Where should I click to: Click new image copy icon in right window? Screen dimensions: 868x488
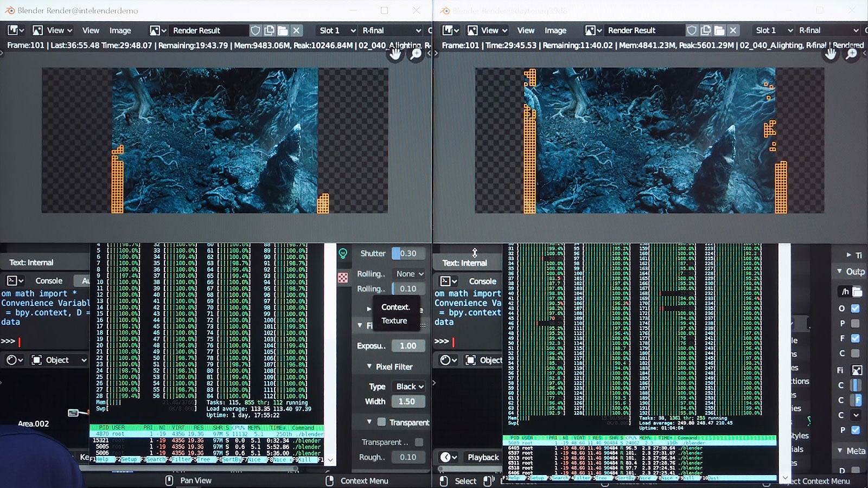pyautogui.click(x=706, y=30)
